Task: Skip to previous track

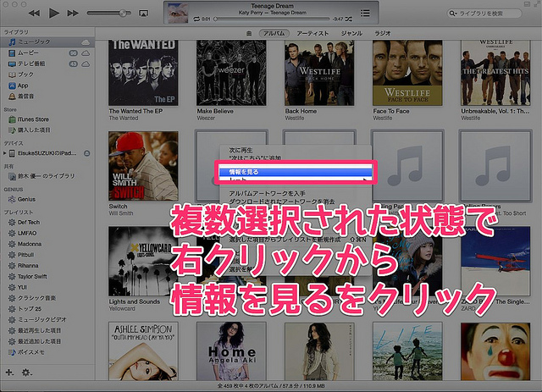Action: click(x=34, y=14)
